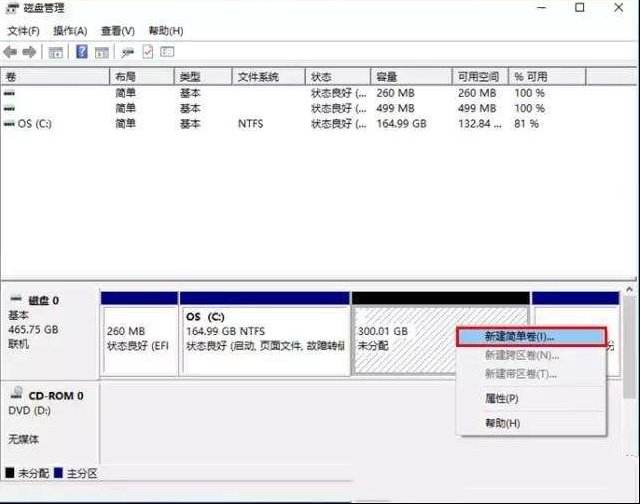Click the properties checkmark sheet icon

[x=148, y=52]
